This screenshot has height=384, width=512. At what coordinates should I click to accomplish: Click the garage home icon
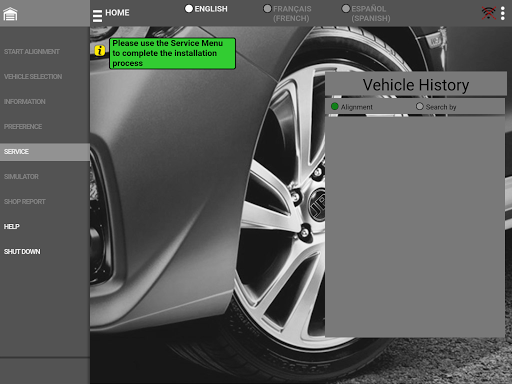click(x=10, y=14)
